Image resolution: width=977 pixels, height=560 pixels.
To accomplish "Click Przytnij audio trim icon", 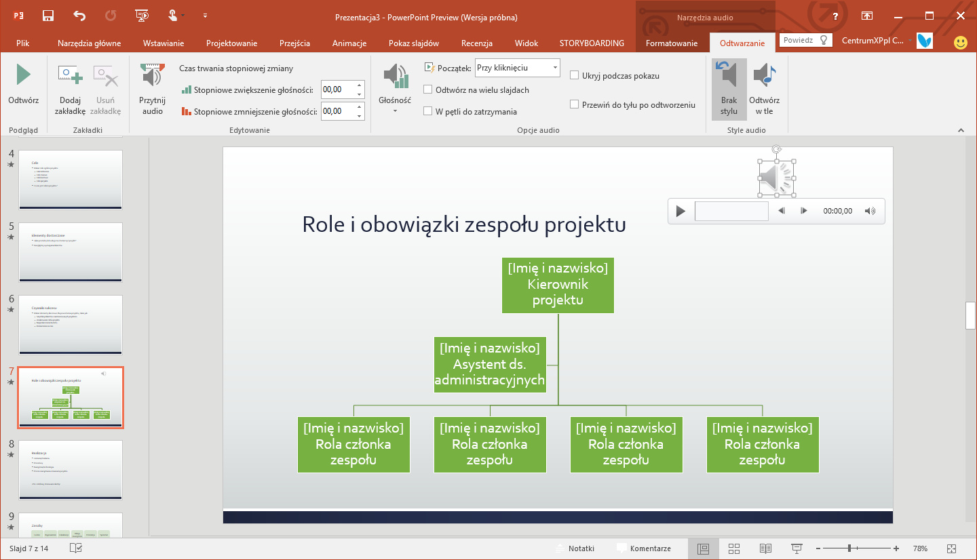I will [x=152, y=75].
